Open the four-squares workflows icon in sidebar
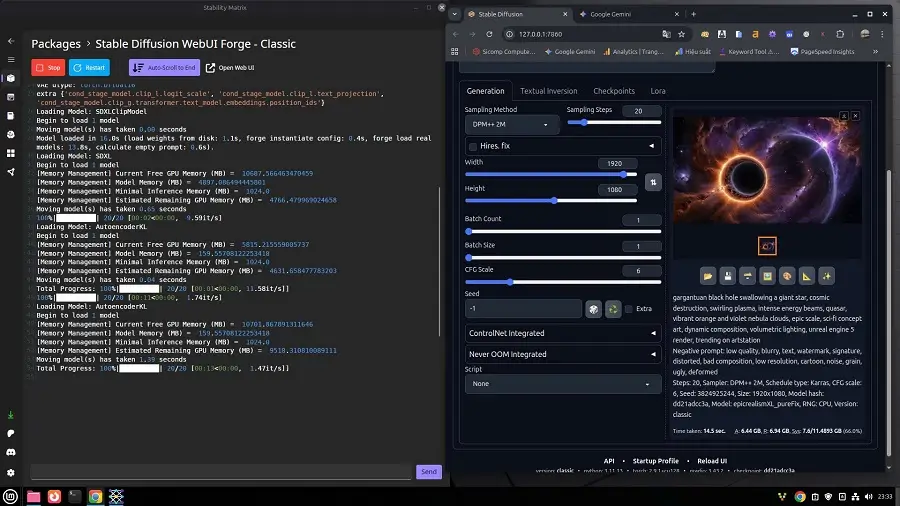Image resolution: width=900 pixels, height=506 pixels. click(x=10, y=153)
